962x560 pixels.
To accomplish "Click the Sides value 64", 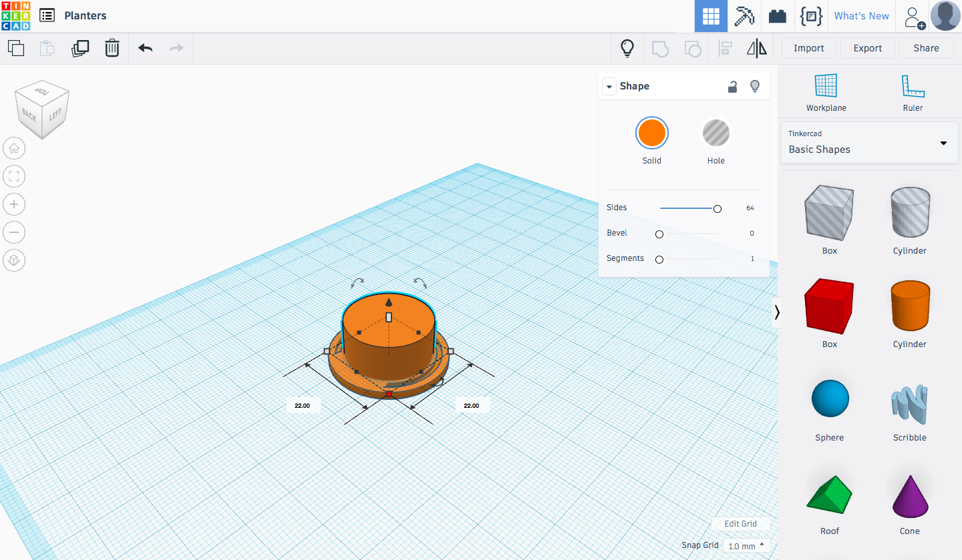I will click(x=750, y=208).
